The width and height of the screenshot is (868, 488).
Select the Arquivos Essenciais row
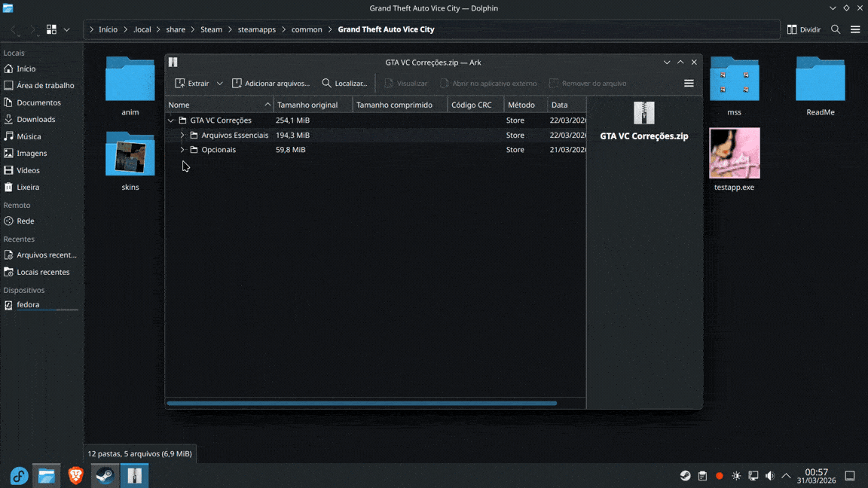pyautogui.click(x=375, y=135)
